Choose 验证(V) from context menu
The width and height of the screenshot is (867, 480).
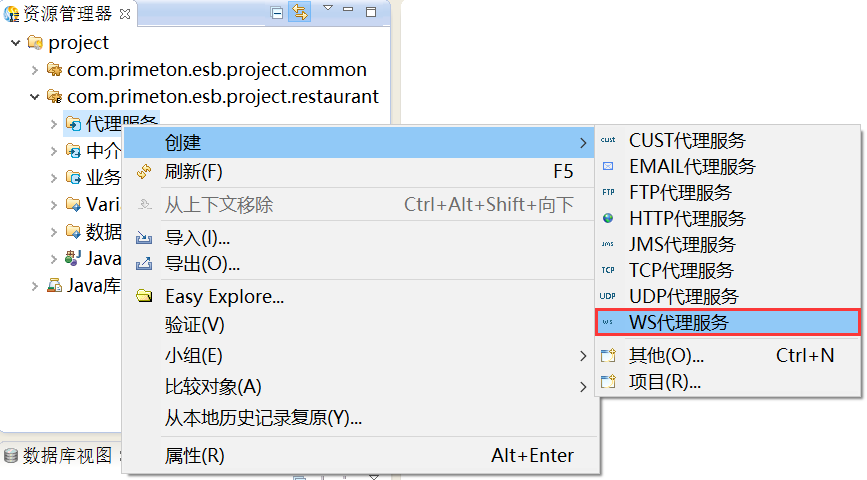coord(359,325)
